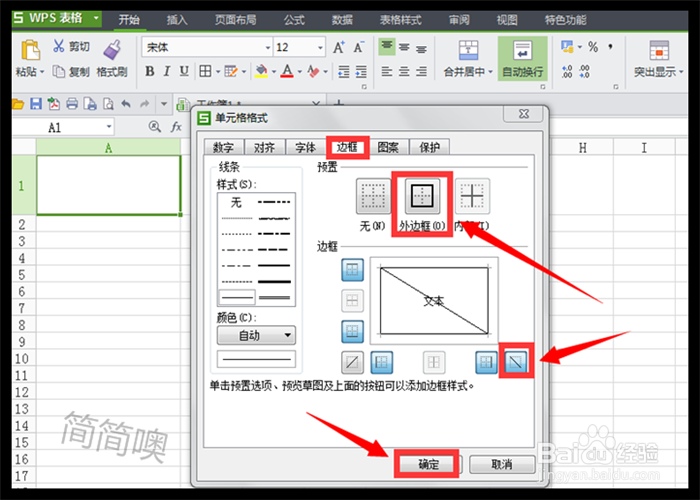Viewport: 700px width, 500px height.
Task: Switch to the 插入 ribbon tab
Action: (177, 20)
